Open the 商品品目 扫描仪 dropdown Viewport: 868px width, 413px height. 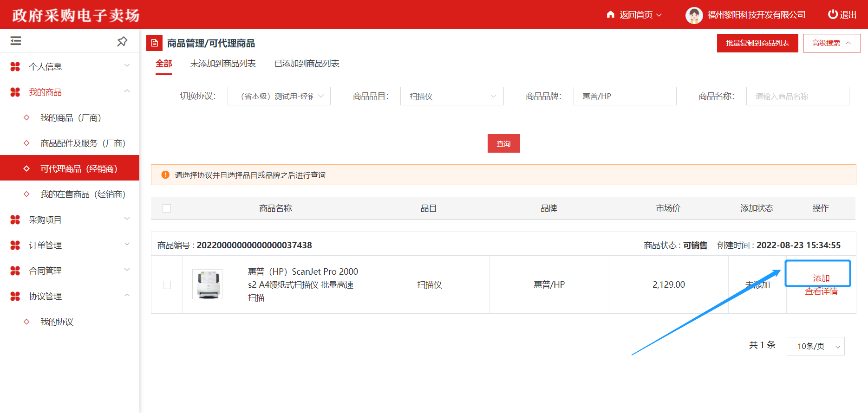point(451,96)
